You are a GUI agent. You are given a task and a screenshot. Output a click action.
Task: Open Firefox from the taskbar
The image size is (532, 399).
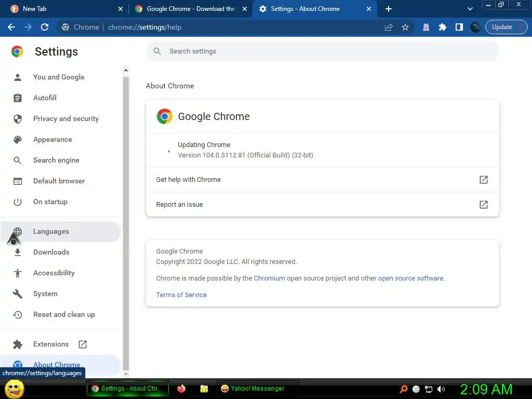coord(181,389)
